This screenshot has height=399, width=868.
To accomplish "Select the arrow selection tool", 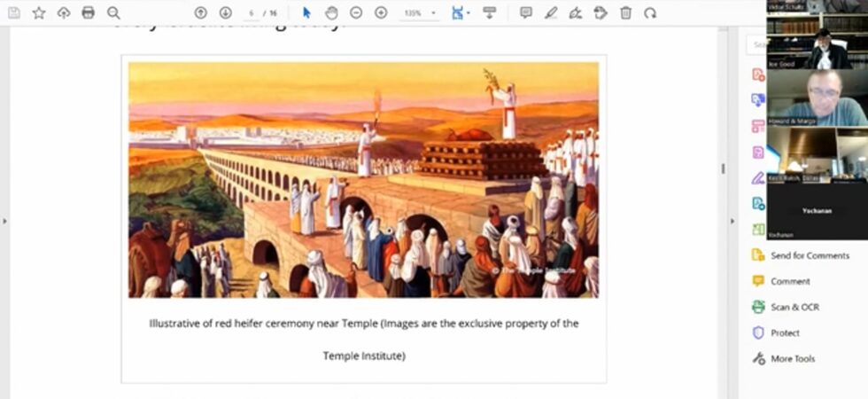I will click(306, 12).
